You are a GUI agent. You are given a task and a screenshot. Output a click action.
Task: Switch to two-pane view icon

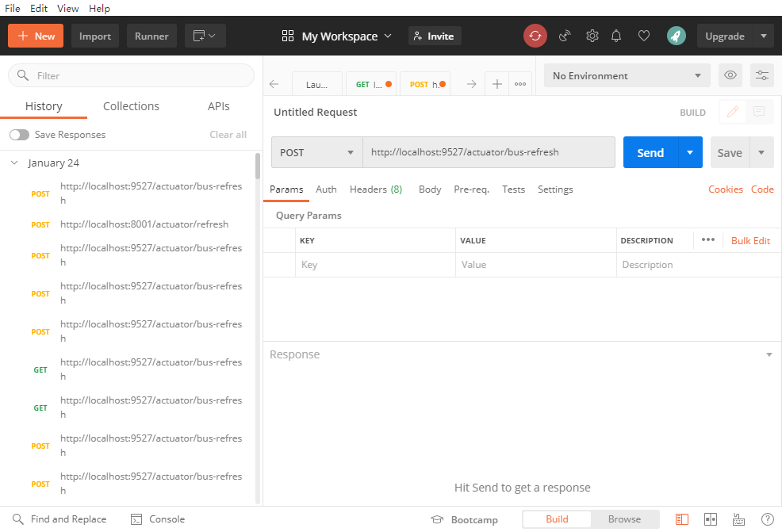[710, 519]
